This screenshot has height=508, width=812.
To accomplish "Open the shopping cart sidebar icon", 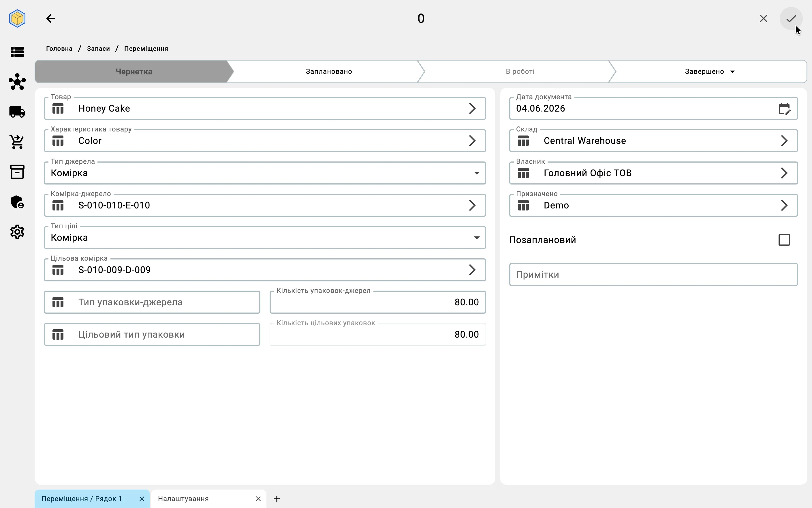I will (x=17, y=142).
